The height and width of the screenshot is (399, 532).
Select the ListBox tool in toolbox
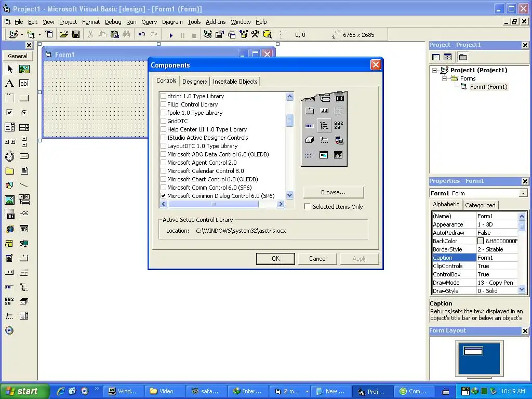[x=24, y=127]
